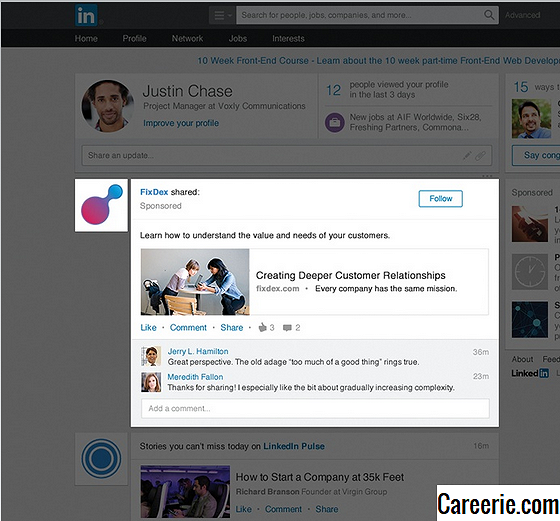Open Justin Chase's name link
Image resolution: width=560 pixels, height=521 pixels.
tap(188, 91)
